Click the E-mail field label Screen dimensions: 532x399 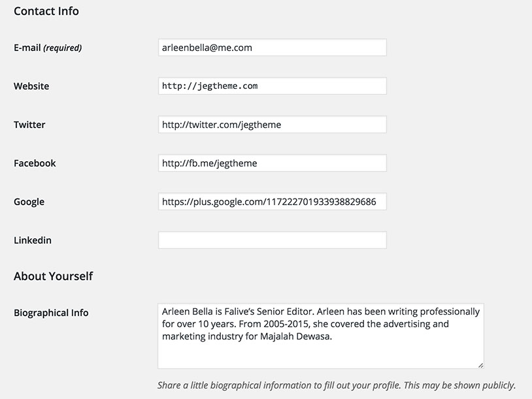click(x=27, y=48)
